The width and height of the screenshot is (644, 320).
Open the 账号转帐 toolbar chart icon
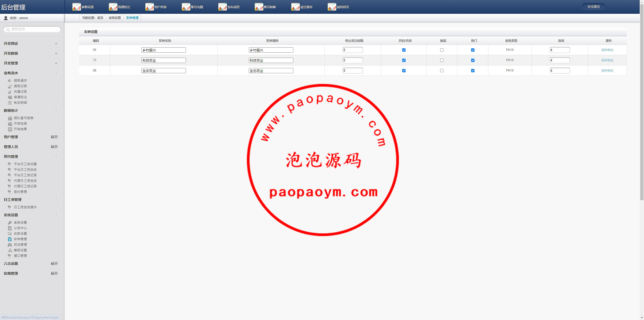pyautogui.click(x=259, y=7)
